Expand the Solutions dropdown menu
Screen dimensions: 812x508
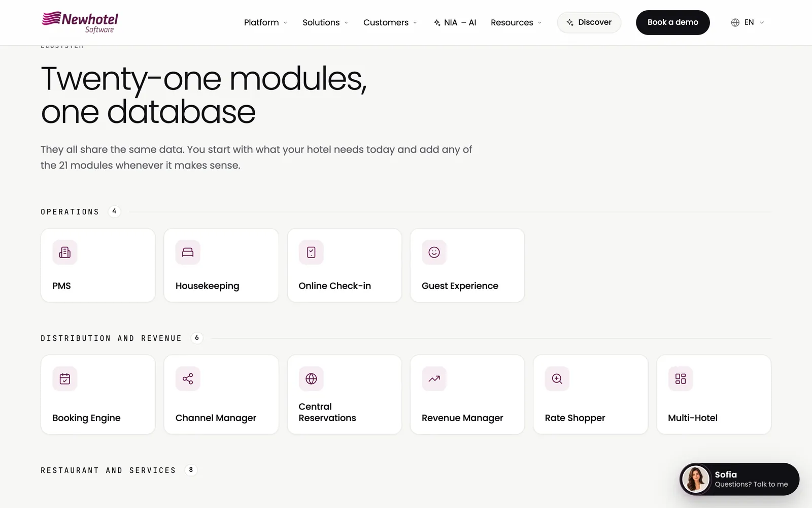click(x=325, y=22)
